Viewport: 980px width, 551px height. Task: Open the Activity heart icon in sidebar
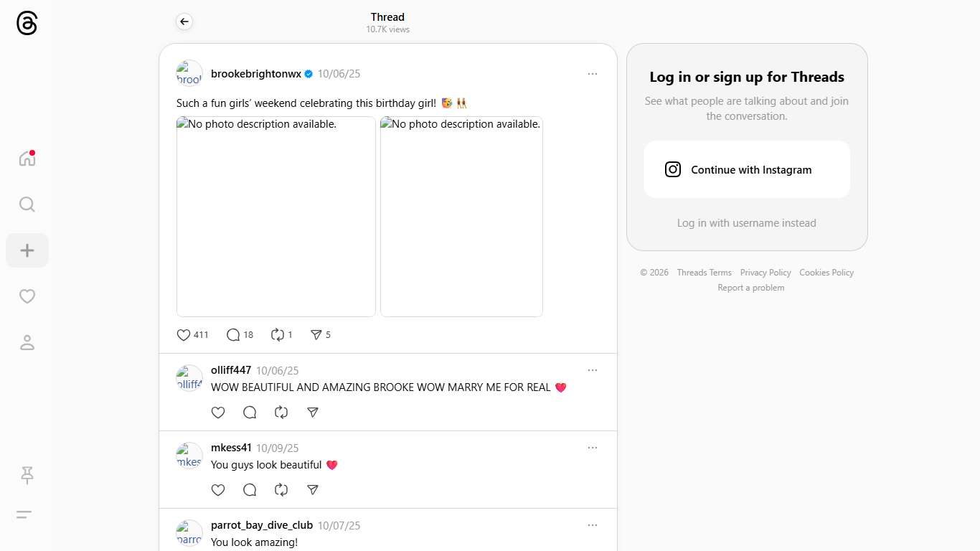tap(27, 296)
